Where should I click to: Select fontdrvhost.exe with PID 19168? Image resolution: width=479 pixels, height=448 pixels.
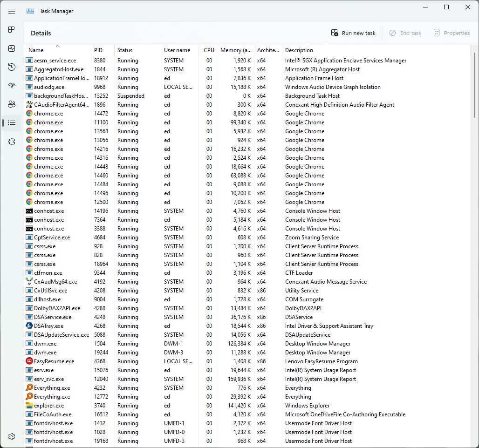[x=247, y=441]
